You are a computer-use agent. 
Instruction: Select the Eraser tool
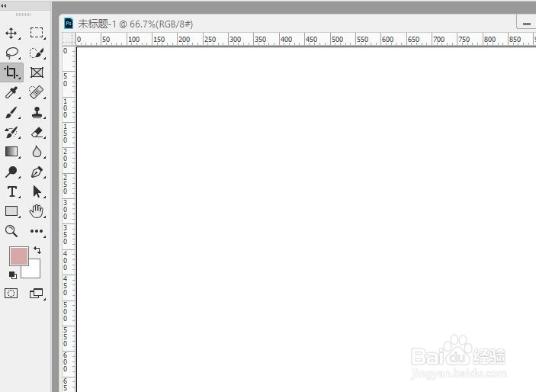click(x=37, y=132)
